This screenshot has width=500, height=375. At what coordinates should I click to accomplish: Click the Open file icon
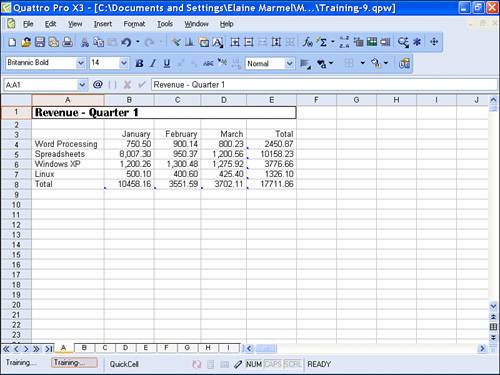point(26,42)
